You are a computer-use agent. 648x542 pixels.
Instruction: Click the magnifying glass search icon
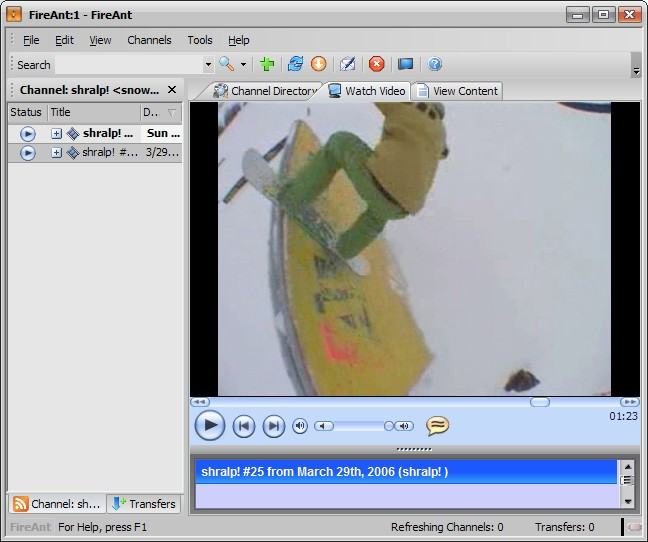coord(226,64)
